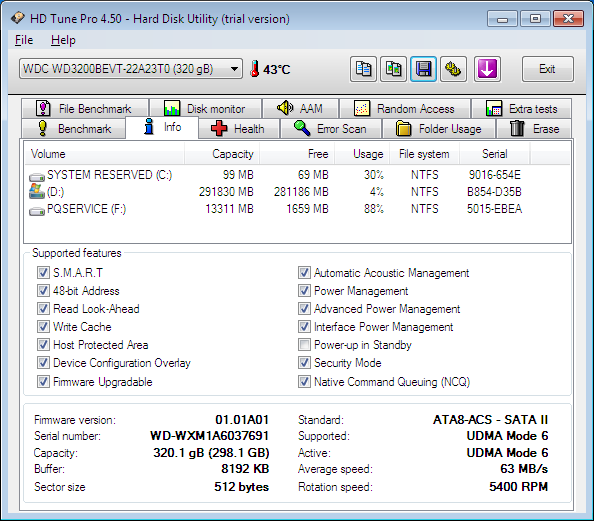Close the HD Tune Pro window
The height and width of the screenshot is (521, 594).
(x=568, y=19)
